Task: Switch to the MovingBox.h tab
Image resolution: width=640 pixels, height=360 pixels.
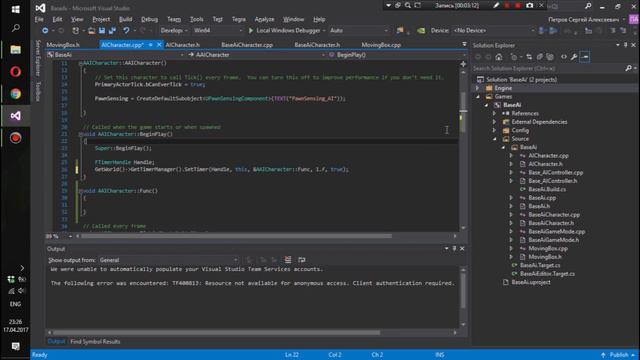Action: click(x=63, y=45)
